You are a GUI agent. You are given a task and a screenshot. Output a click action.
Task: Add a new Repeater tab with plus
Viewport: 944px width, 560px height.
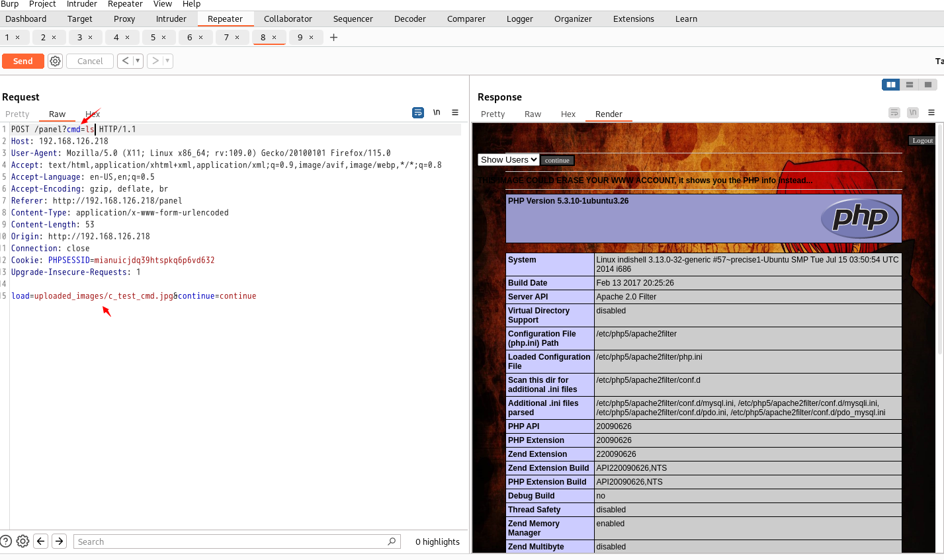coord(333,37)
